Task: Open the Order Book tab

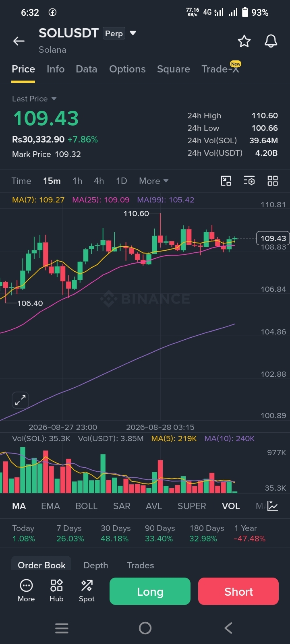Action: click(x=41, y=565)
